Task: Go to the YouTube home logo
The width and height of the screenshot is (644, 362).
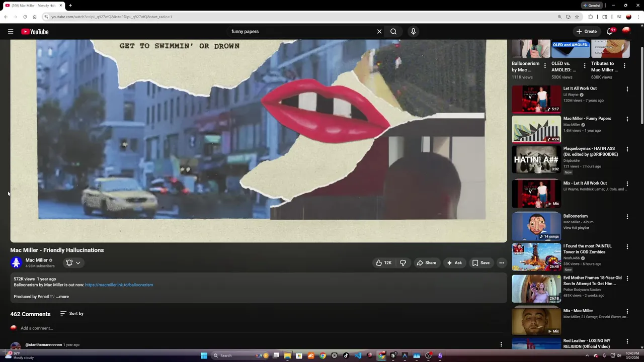Action: pyautogui.click(x=35, y=32)
